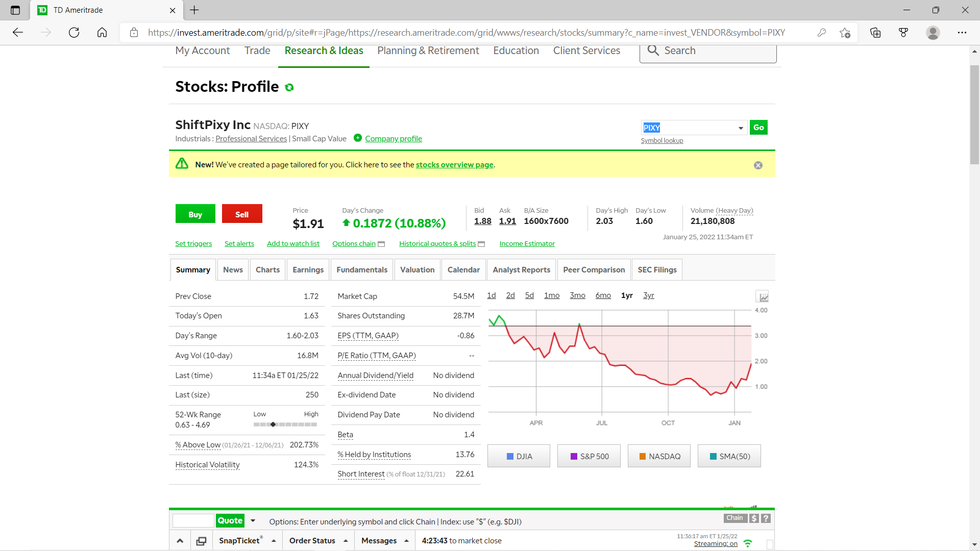Click the green refresh icon beside Stocks: Profile

point(289,87)
